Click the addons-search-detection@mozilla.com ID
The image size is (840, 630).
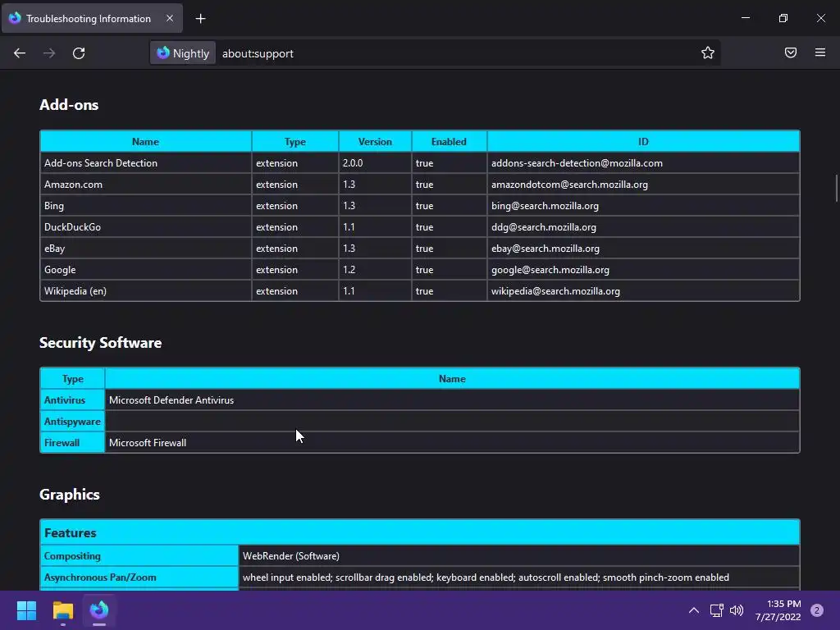coord(577,163)
